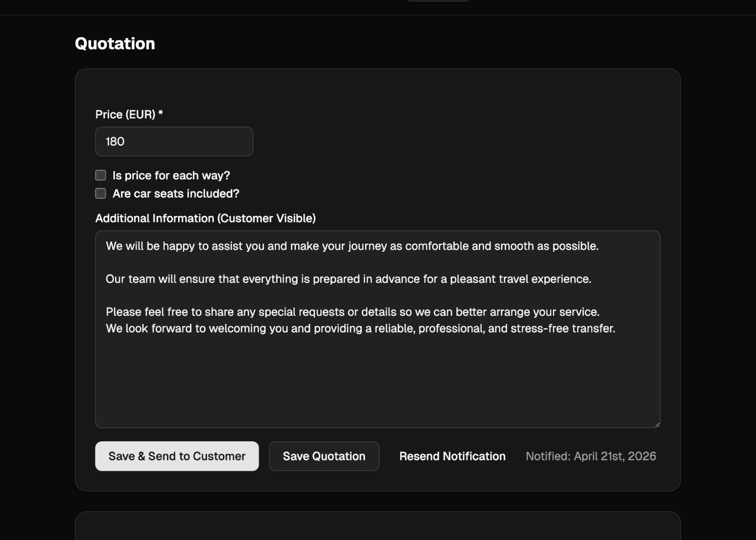Click the 'Price (EUR) *' field label

(x=129, y=114)
